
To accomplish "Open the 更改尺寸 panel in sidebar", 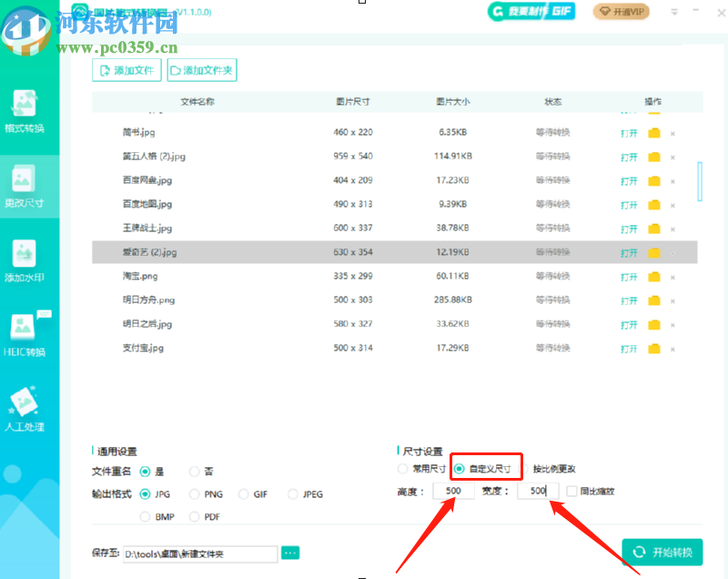I will tap(27, 182).
